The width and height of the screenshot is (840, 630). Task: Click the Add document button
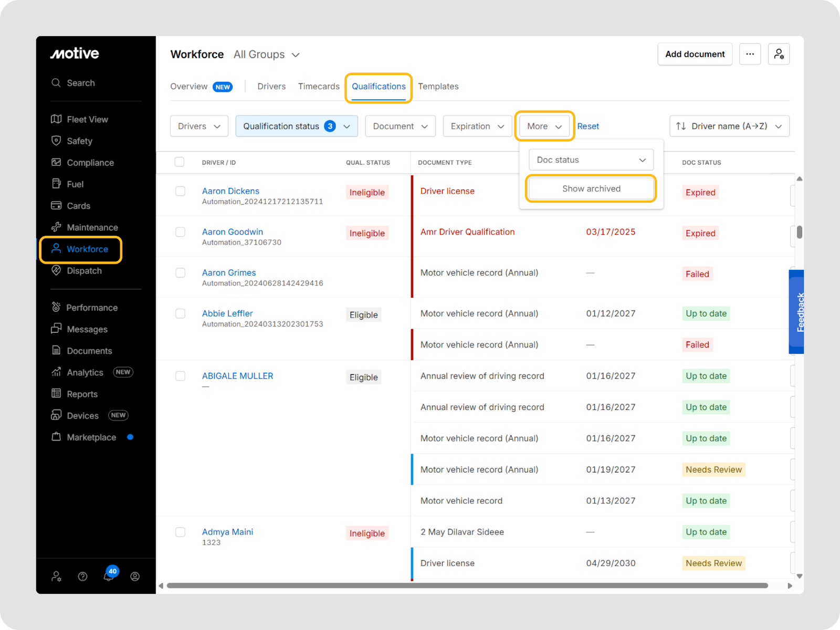pos(695,54)
